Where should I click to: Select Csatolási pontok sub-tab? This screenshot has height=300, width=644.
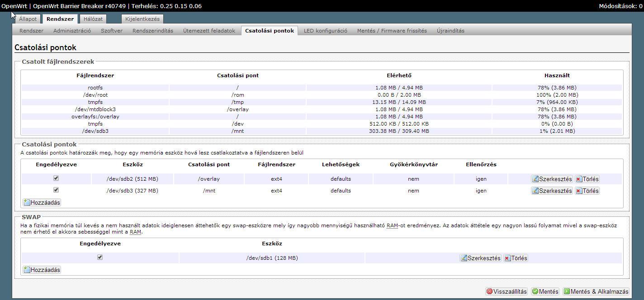click(270, 31)
